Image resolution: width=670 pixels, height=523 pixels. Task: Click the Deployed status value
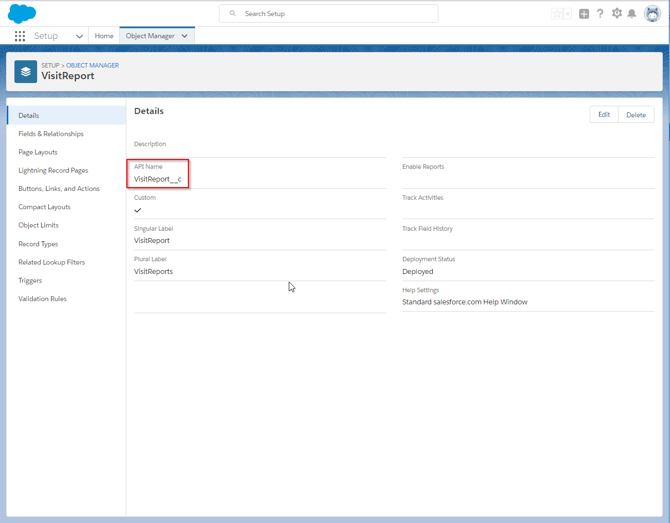tap(417, 271)
